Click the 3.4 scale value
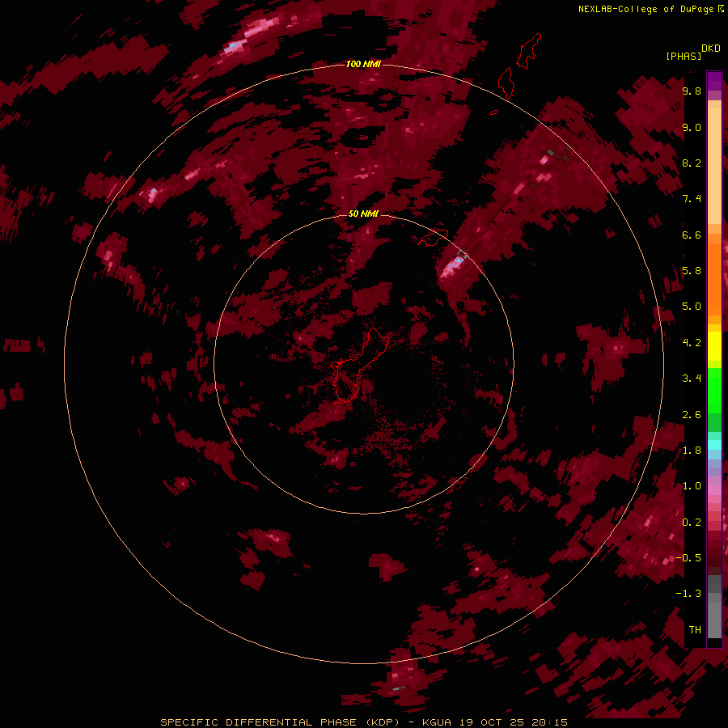The width and height of the screenshot is (728, 728). pos(692,379)
